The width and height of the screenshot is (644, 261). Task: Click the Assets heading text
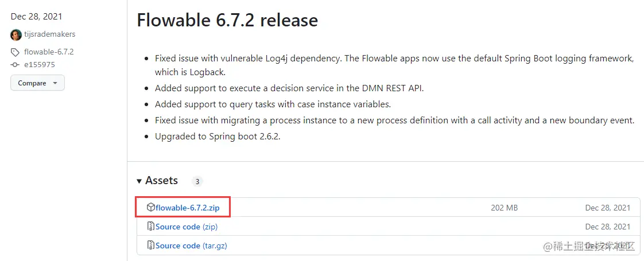pos(161,181)
